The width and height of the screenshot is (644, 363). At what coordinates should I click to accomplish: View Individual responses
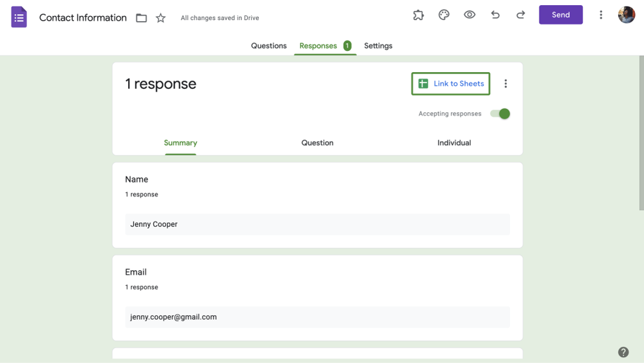point(454,142)
